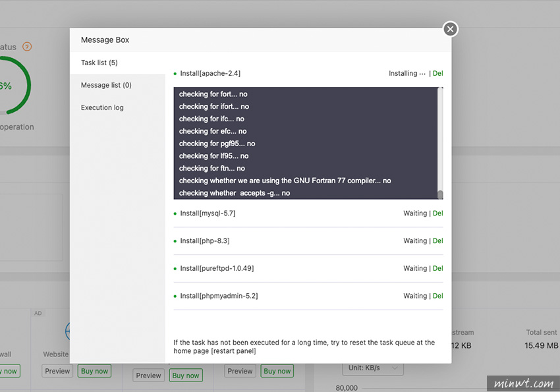Click the install log scrollbar thumb
Image resolution: width=560 pixels, height=392 pixels.
[x=440, y=194]
